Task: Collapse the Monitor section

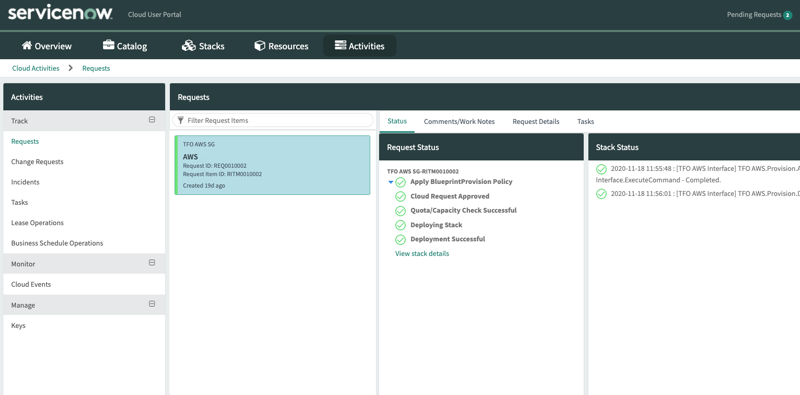Action: pyautogui.click(x=152, y=263)
